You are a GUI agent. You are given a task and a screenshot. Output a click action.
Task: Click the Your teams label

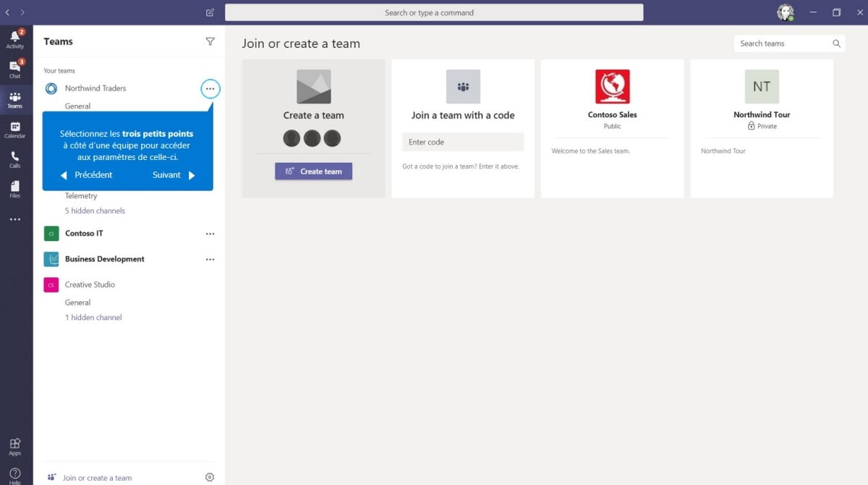pos(59,71)
